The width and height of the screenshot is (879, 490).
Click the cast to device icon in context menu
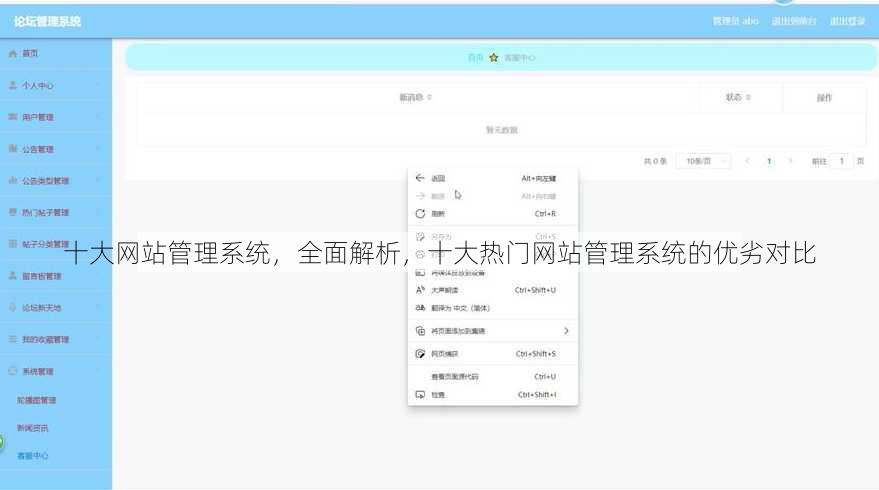point(420,273)
